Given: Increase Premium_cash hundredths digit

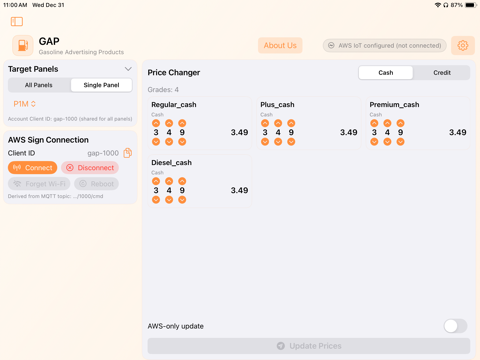Looking at the screenshot, I should (x=400, y=123).
